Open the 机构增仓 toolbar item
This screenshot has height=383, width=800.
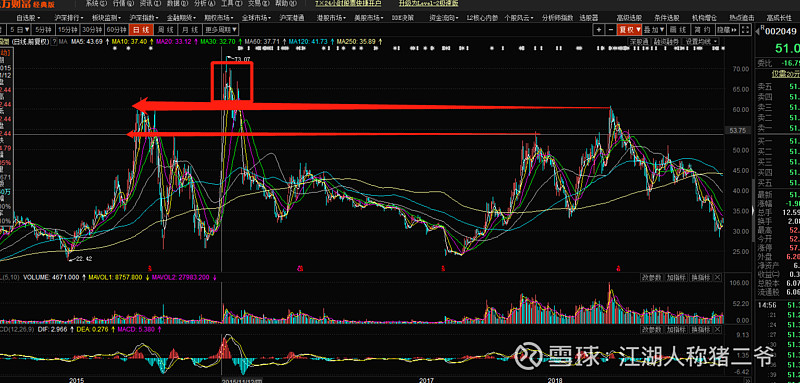(704, 17)
